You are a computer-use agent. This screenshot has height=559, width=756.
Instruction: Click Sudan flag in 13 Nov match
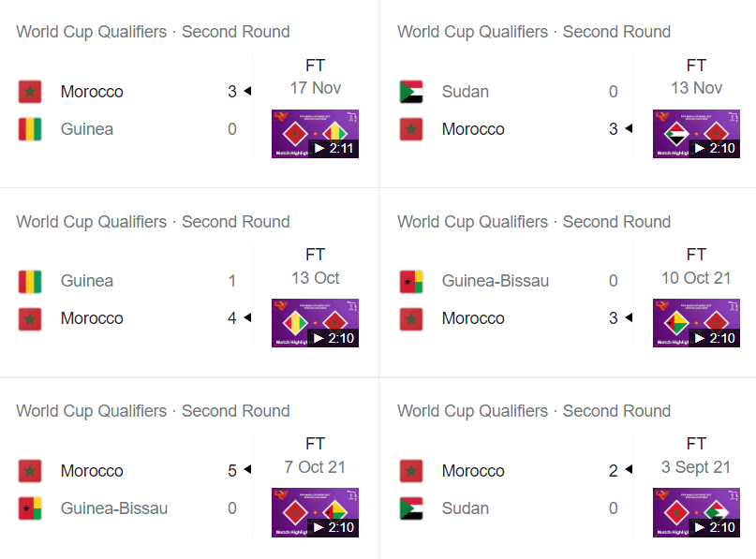click(411, 92)
